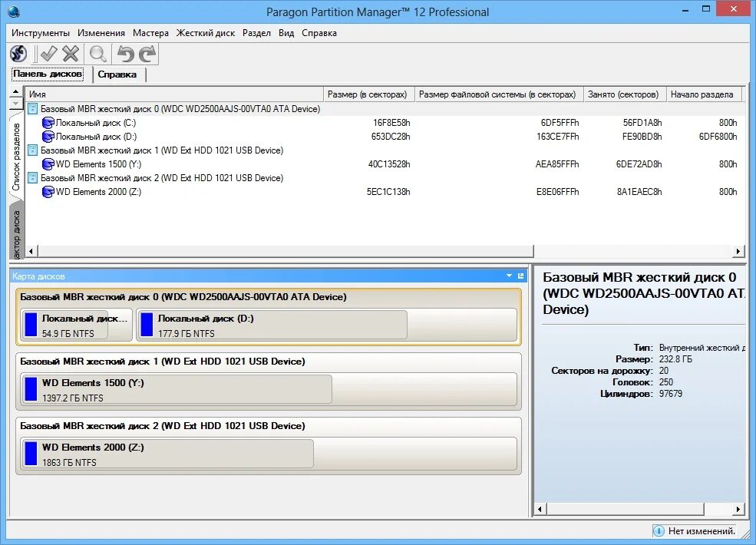Open the Вид menu
The image size is (756, 545).
click(x=286, y=33)
